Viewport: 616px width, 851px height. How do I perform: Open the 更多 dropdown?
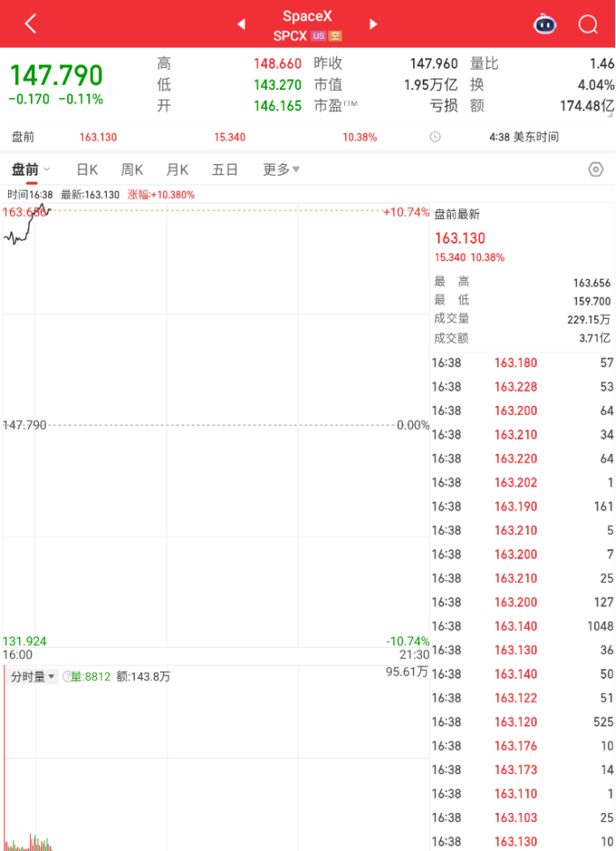tap(282, 169)
